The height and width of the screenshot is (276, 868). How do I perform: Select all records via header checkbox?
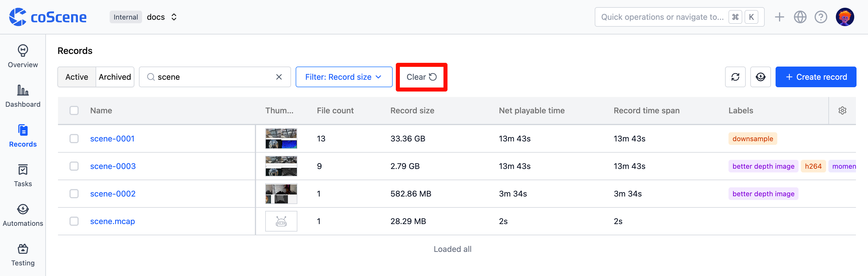point(74,110)
